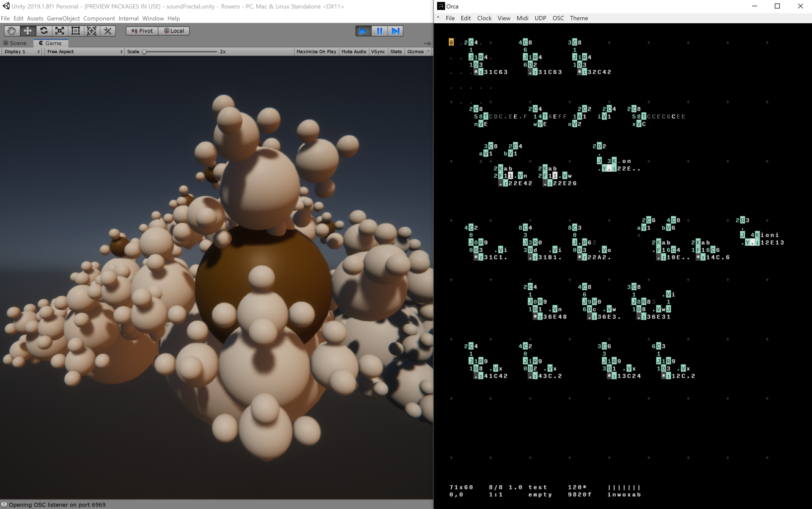Open Orca Midi menu
The image size is (812, 509).
pyautogui.click(x=522, y=18)
